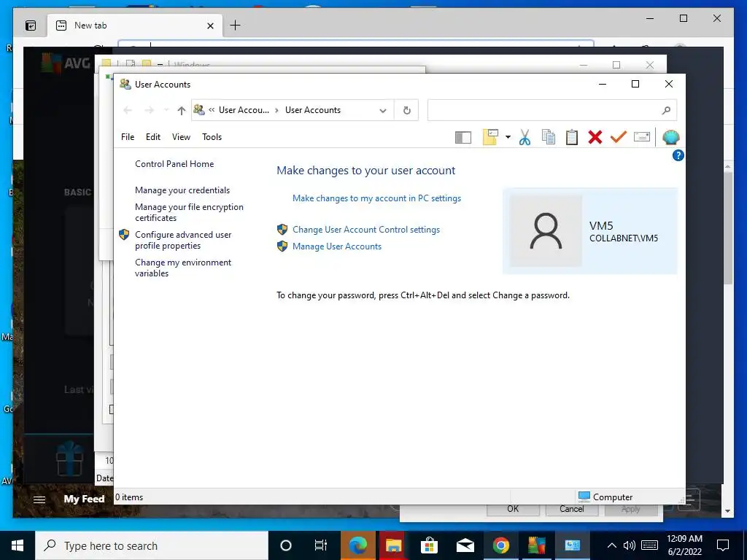This screenshot has width=747, height=560.
Task: Open Mail app from the taskbar
Action: pyautogui.click(x=465, y=545)
